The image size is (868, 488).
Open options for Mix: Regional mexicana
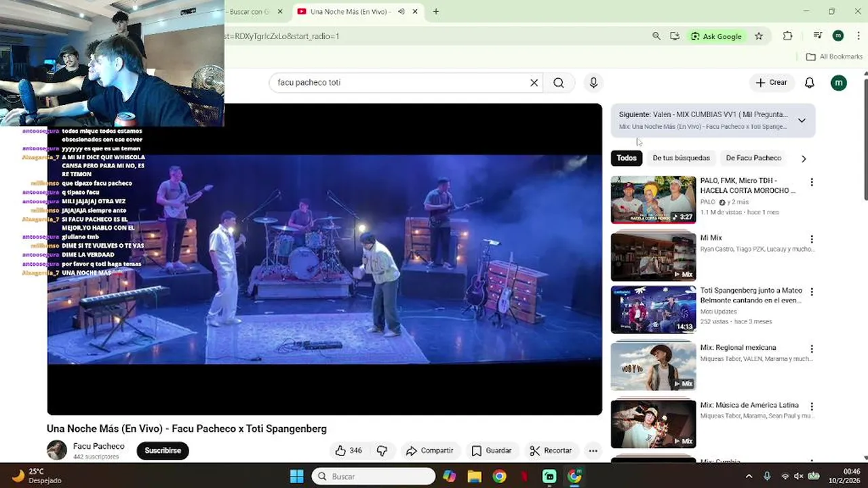pyautogui.click(x=811, y=349)
